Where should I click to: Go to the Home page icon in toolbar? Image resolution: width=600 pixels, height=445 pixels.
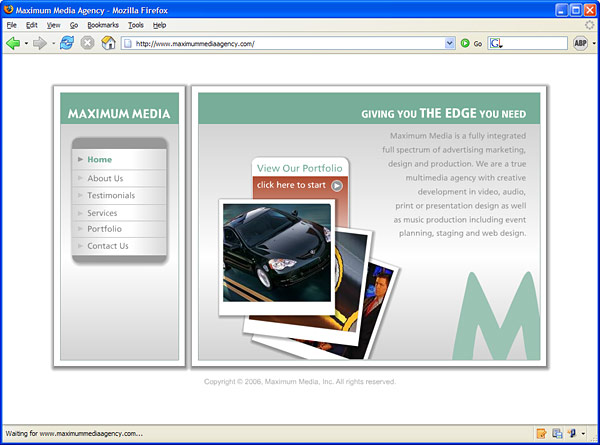point(109,43)
